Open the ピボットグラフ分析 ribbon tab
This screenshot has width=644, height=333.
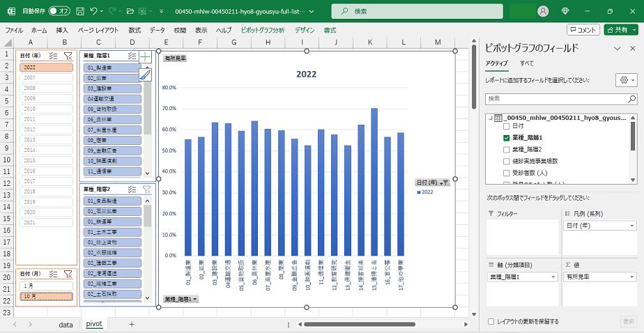coord(262,31)
